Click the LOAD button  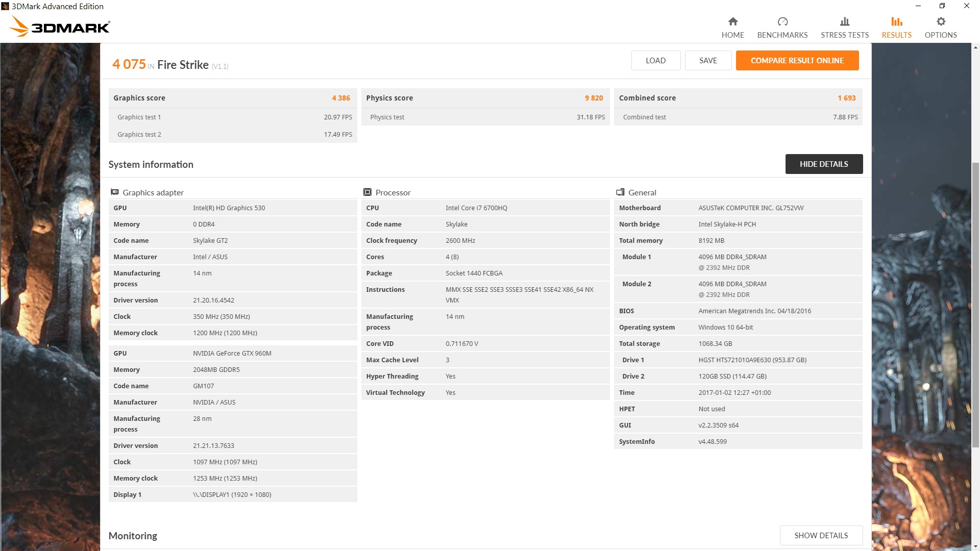tap(655, 60)
